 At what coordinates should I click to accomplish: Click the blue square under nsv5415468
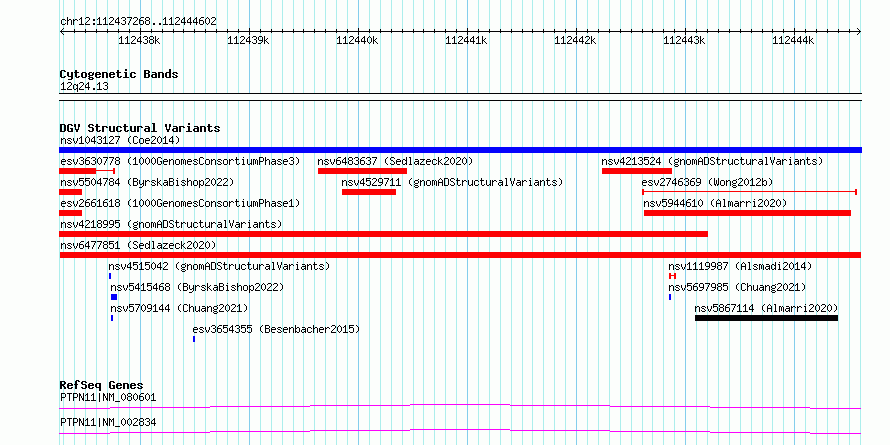pyautogui.click(x=114, y=297)
